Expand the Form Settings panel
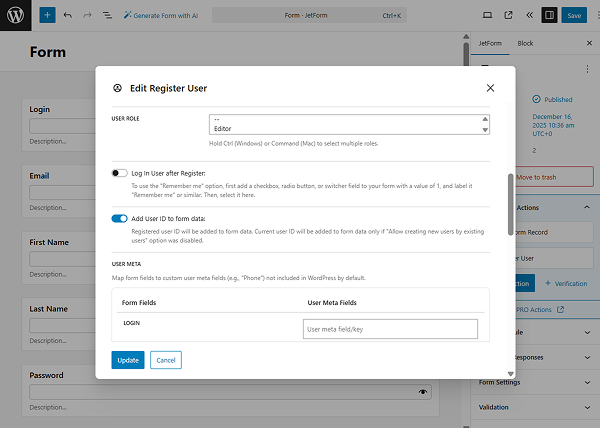 (535, 382)
